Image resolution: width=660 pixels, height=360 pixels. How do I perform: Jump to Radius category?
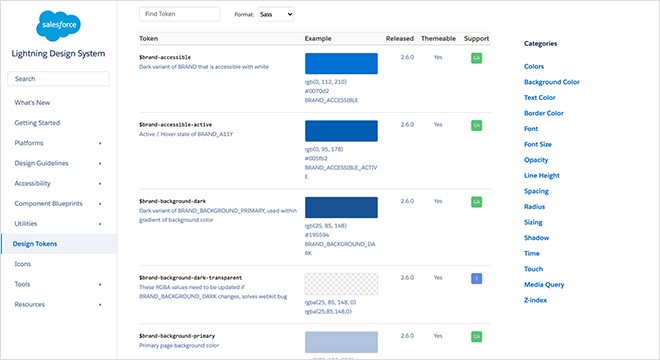point(535,207)
